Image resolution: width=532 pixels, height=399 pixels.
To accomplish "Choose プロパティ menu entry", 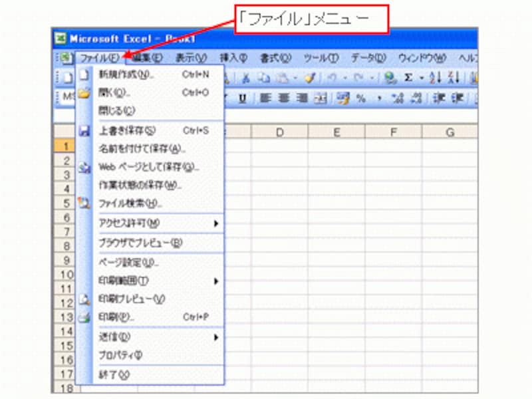I will coord(150,355).
